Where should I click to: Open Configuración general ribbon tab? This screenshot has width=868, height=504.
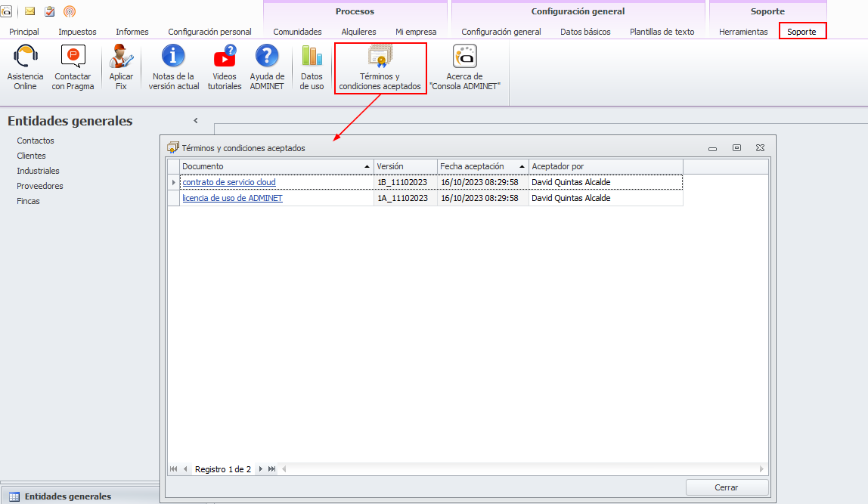tap(501, 32)
